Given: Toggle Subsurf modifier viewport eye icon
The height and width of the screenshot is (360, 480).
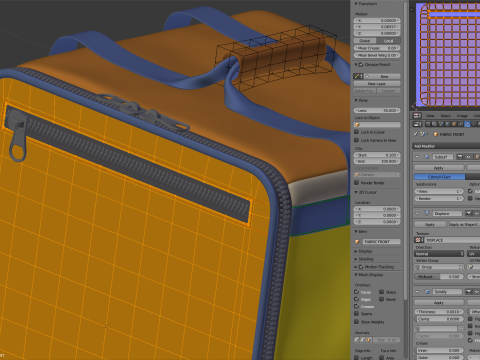Looking at the screenshot, I should coord(468,157).
